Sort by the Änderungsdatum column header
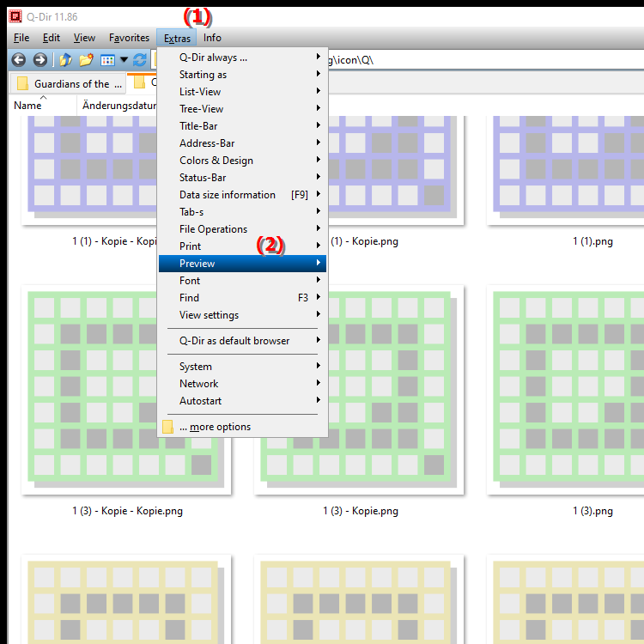The width and height of the screenshot is (644, 644). coord(117,106)
